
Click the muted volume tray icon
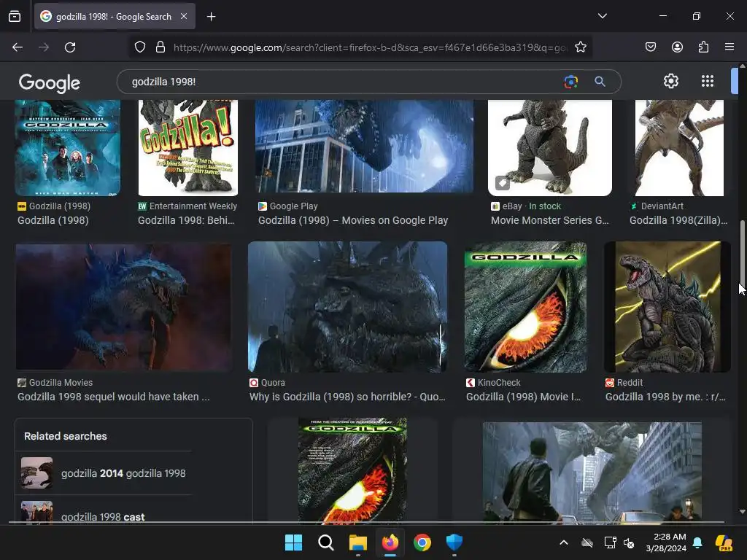(629, 542)
